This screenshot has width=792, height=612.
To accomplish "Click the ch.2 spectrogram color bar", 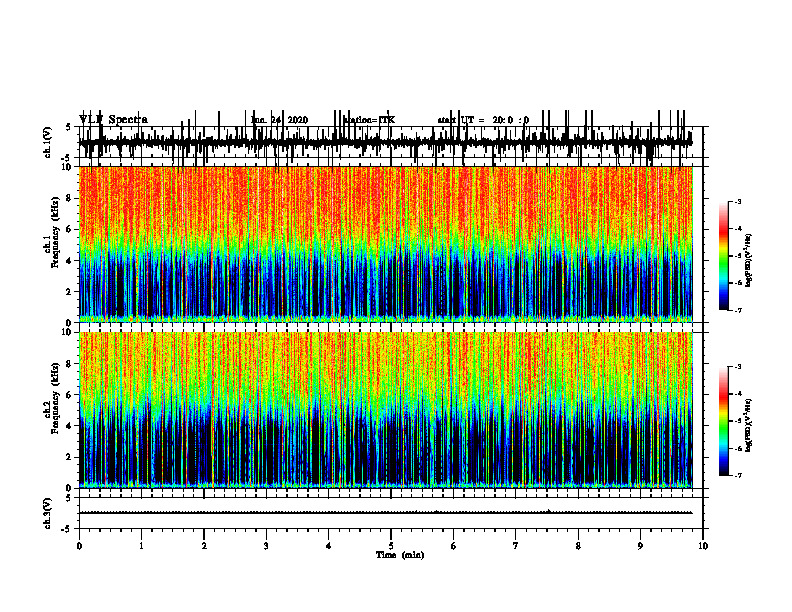I will 724,421.
